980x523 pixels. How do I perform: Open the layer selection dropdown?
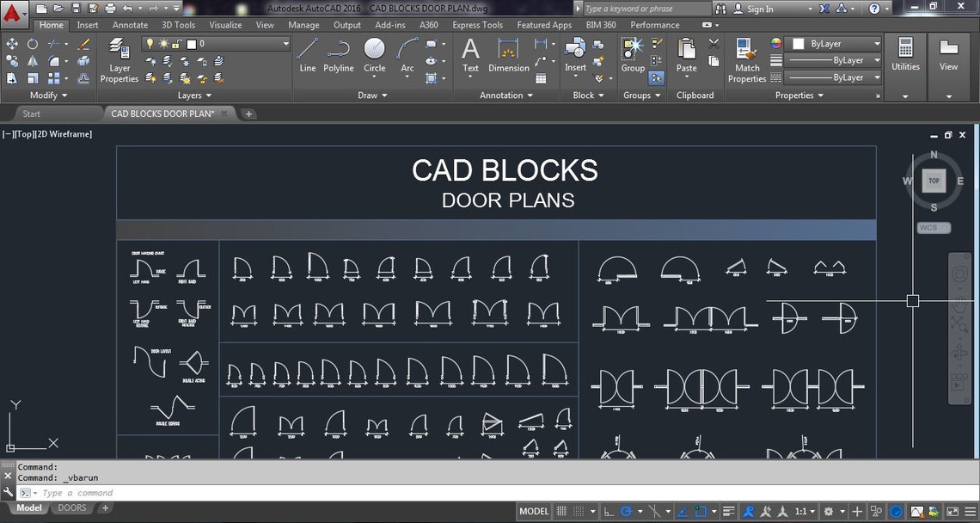coord(284,43)
